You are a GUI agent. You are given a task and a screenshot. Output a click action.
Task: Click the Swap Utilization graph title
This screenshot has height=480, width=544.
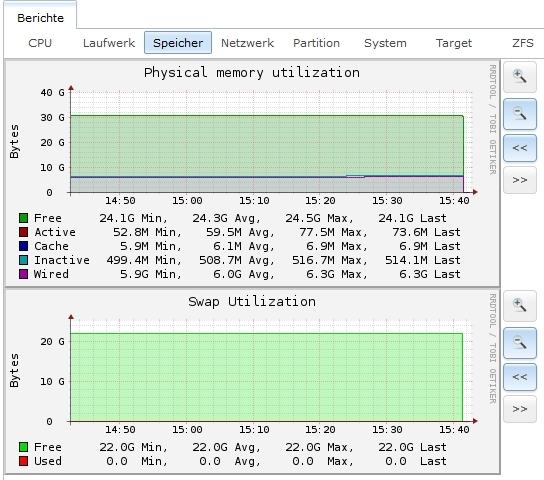click(252, 302)
